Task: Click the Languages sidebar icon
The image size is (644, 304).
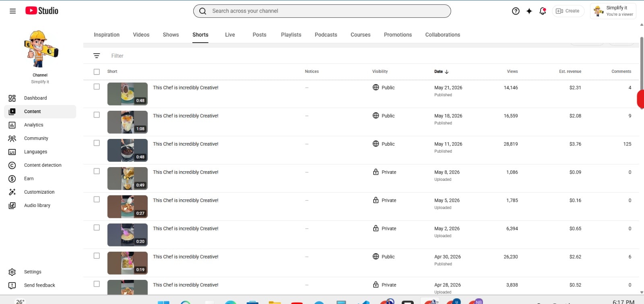Action: (x=12, y=152)
